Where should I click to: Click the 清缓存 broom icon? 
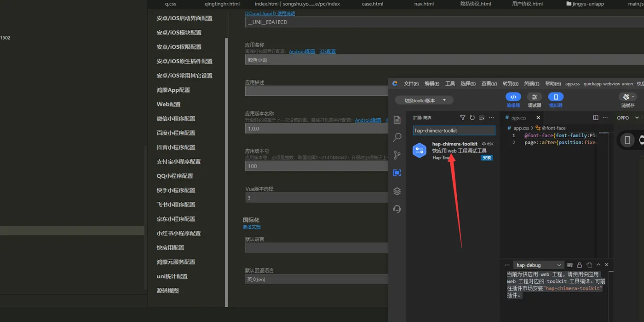tap(626, 97)
